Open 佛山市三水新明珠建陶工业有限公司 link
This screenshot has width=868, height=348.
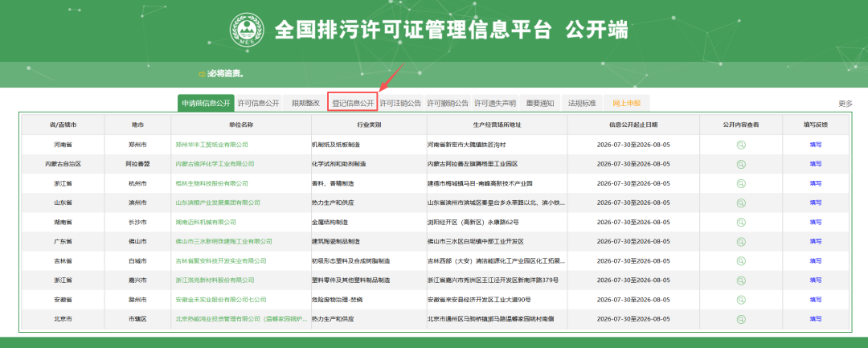click(x=223, y=242)
